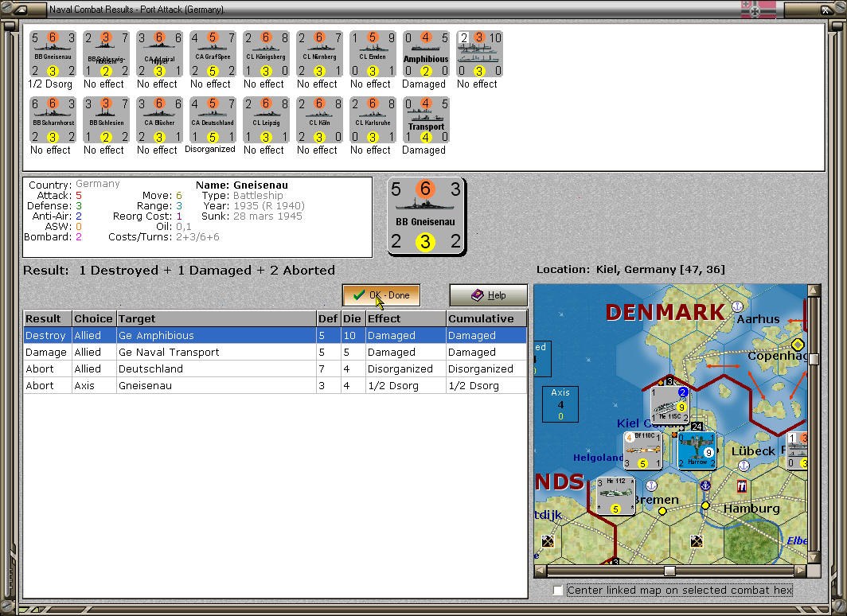Click the map vertical scrollbar up arrow
847x616 pixels.
(814, 290)
